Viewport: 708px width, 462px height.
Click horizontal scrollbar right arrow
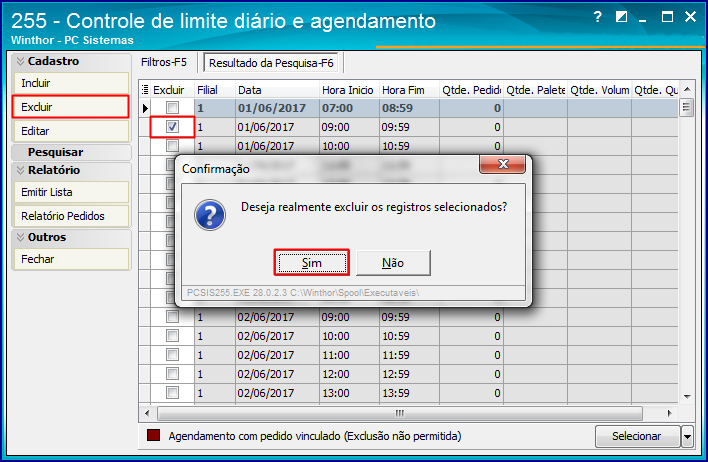[x=670, y=413]
